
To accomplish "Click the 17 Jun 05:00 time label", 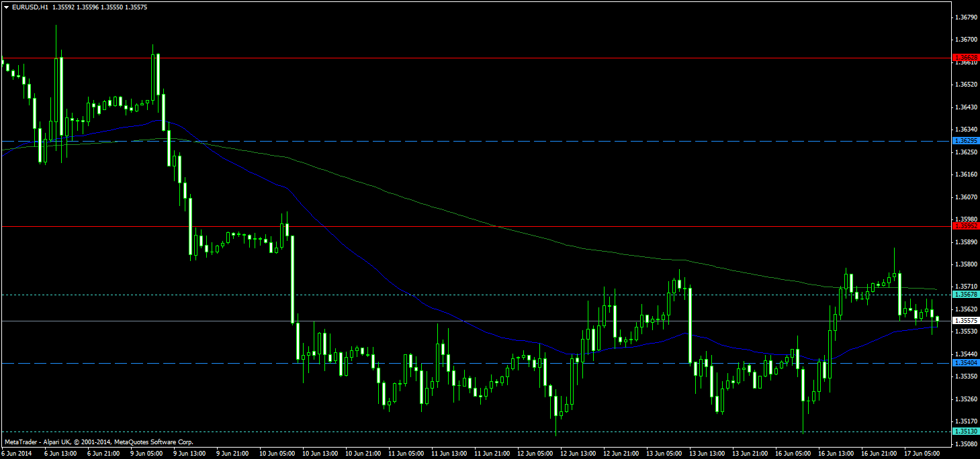I will [922, 453].
